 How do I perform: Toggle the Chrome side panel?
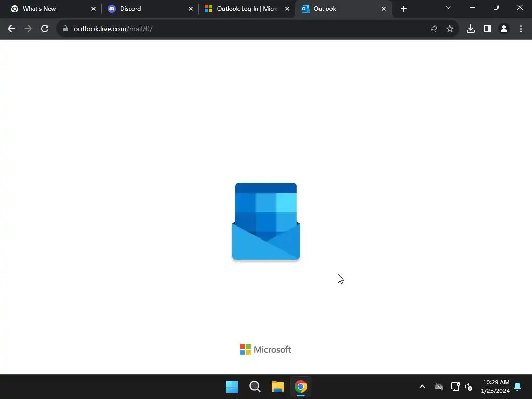coord(487,29)
